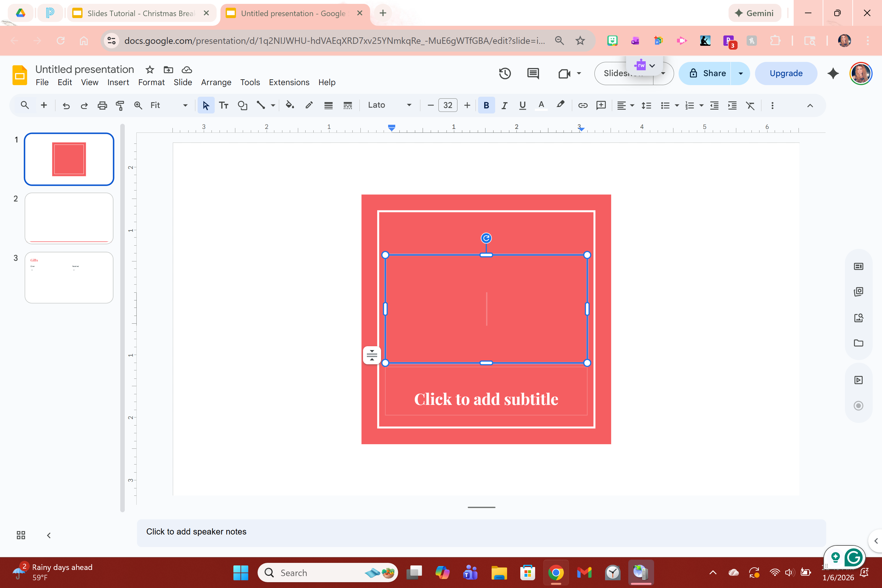The height and width of the screenshot is (588, 882).
Task: Toggle Italic formatting
Action: (504, 105)
